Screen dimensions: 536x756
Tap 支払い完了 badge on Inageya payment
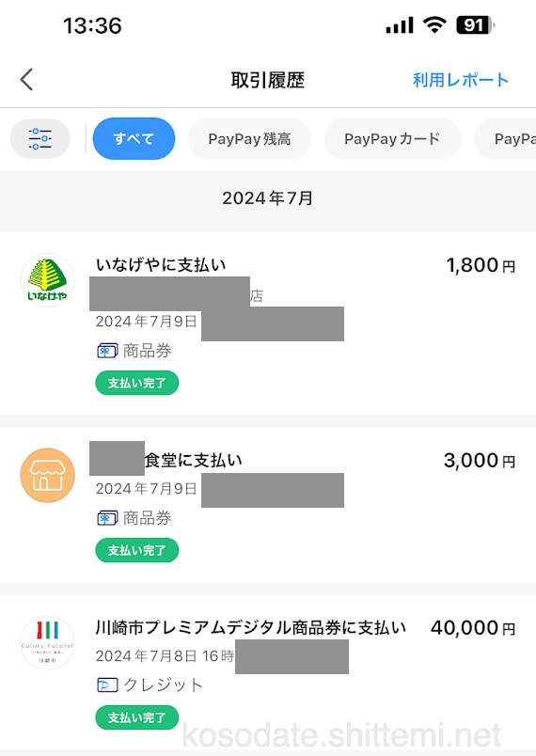137,383
